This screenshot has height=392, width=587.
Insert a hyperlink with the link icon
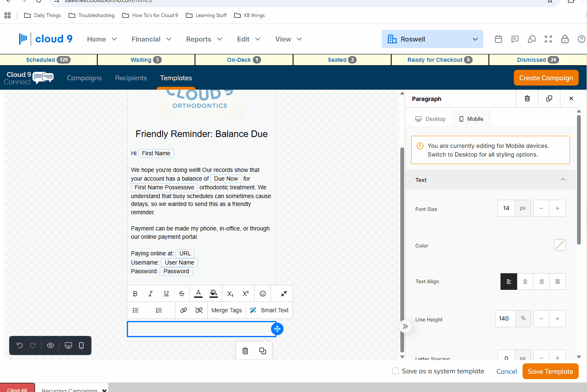coord(184,310)
